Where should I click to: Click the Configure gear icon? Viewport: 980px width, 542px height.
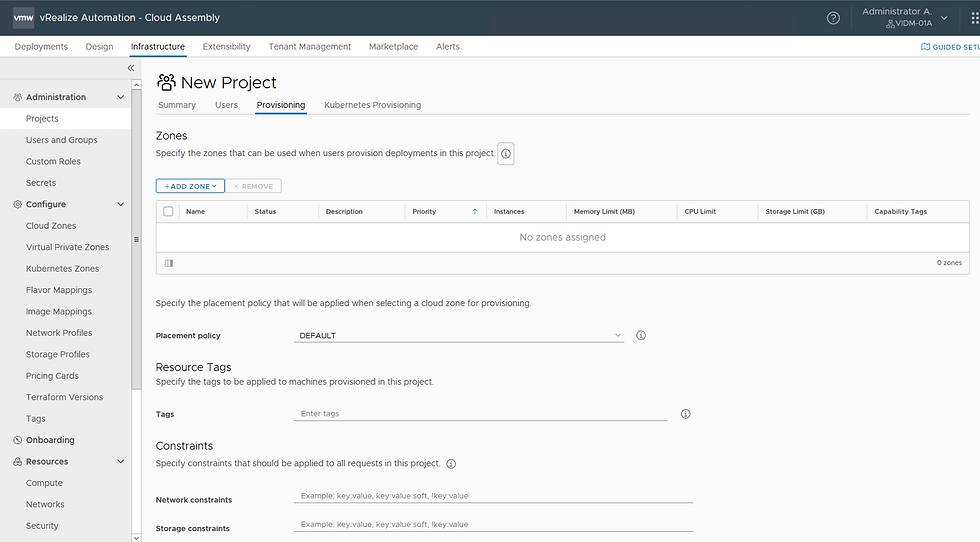pos(18,204)
